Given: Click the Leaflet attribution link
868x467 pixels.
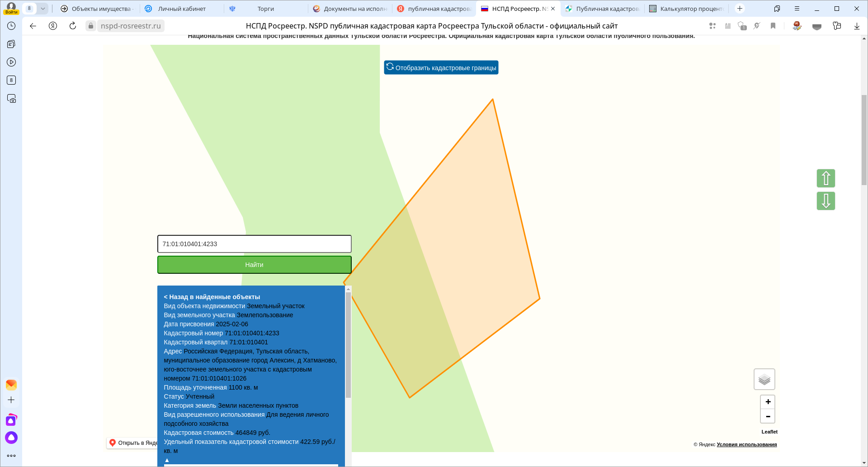Looking at the screenshot, I should [x=769, y=432].
